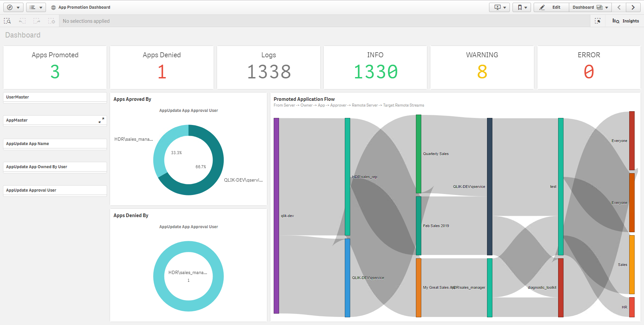Open the navigation compass menu

coord(13,7)
